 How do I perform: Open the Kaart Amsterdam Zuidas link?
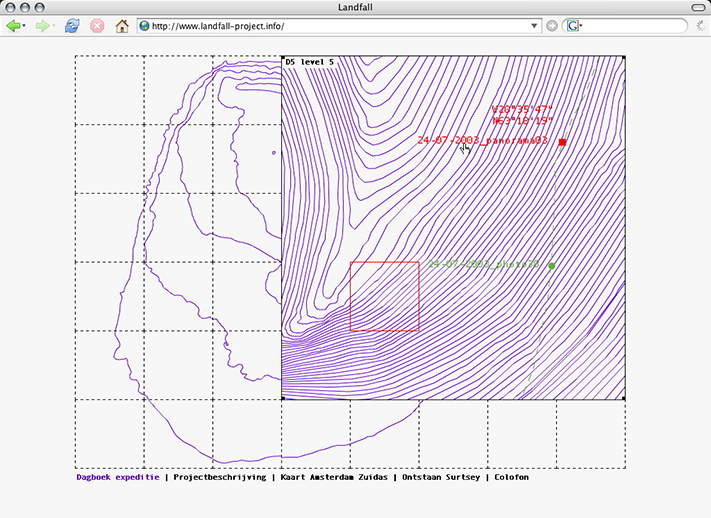[x=333, y=477]
